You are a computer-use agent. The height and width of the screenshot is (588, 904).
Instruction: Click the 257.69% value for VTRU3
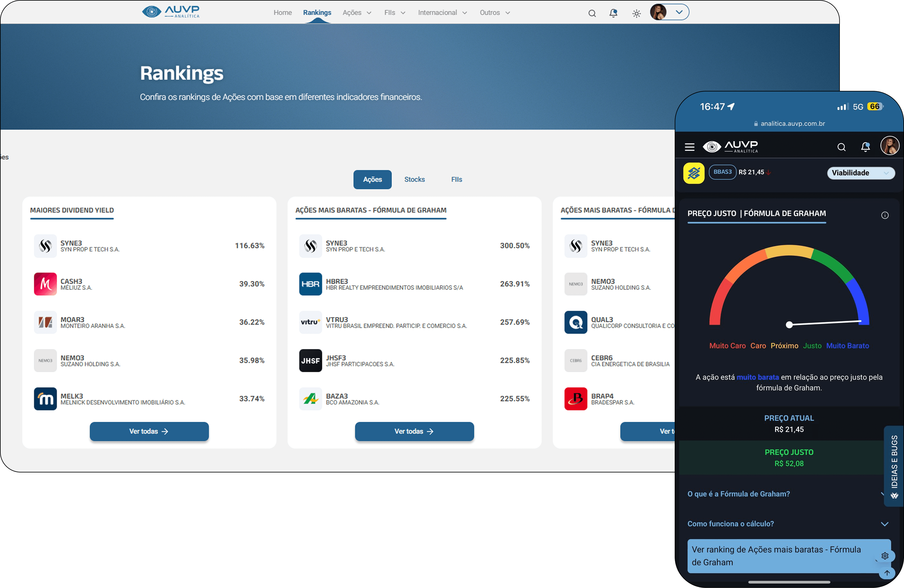point(515,322)
